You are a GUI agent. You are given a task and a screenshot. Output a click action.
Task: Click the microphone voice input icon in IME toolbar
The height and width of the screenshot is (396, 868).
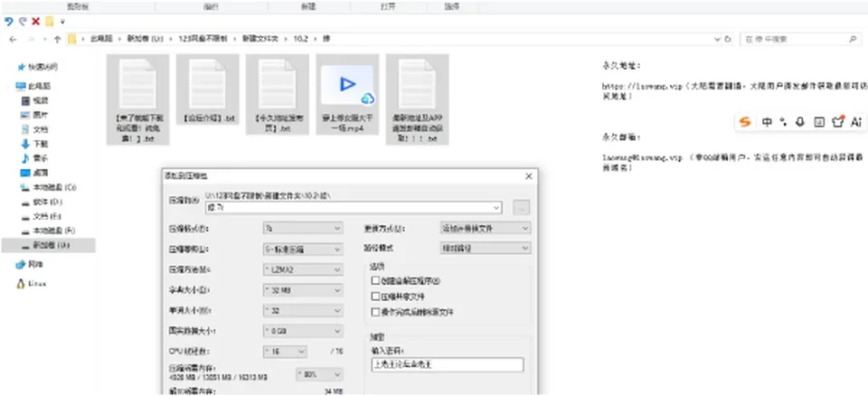pos(800,122)
